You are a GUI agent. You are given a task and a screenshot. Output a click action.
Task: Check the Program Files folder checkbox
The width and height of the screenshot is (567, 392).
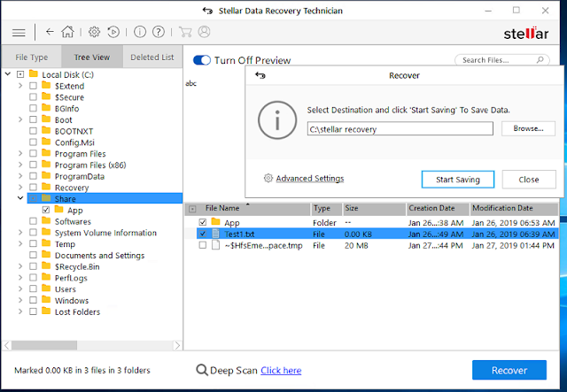[x=33, y=154]
